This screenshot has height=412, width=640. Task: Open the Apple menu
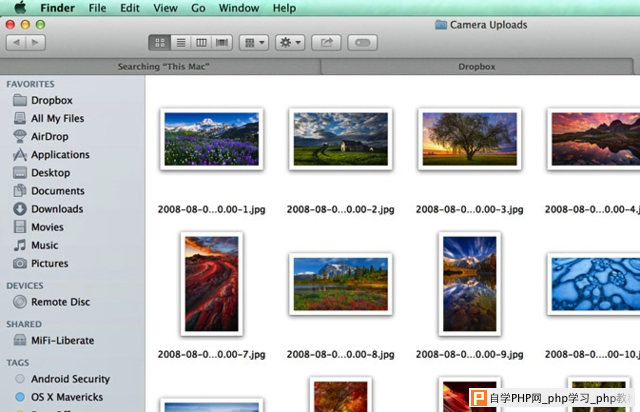[20, 7]
